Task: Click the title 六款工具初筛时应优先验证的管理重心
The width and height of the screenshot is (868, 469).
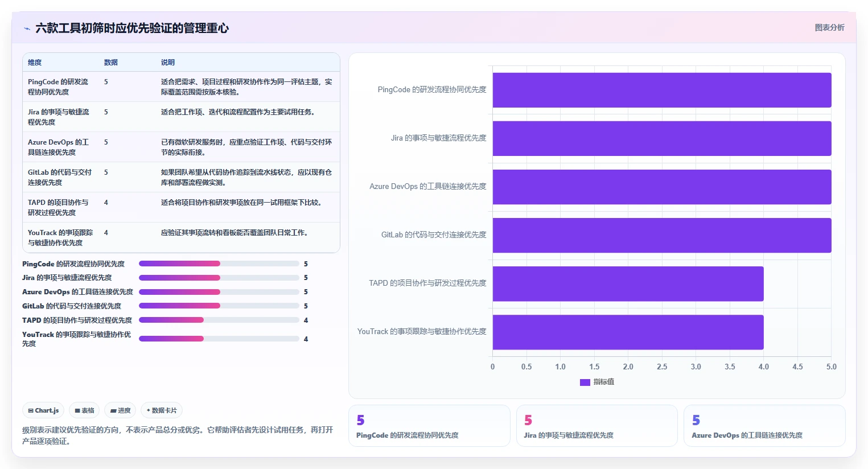Action: [x=132, y=28]
